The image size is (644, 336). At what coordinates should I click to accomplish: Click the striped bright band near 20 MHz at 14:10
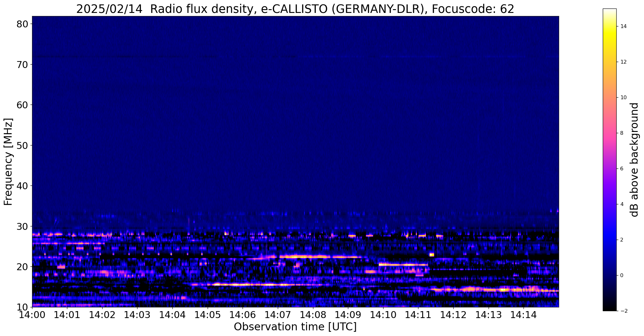[403, 265]
